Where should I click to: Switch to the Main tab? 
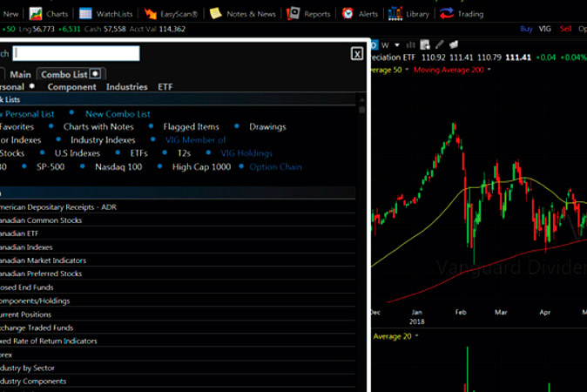tap(21, 74)
